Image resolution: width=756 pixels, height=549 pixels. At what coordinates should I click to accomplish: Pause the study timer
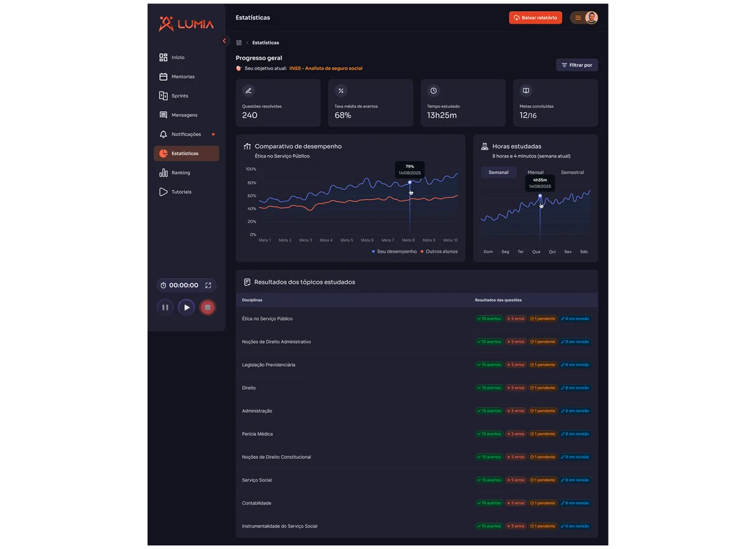[x=165, y=308]
